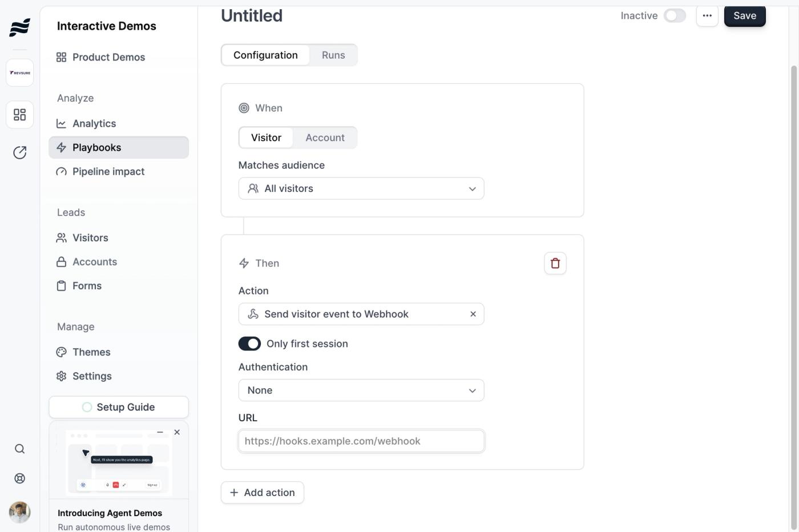
Task: Clear the Send visitor event to Webhook selection
Action: (x=473, y=314)
